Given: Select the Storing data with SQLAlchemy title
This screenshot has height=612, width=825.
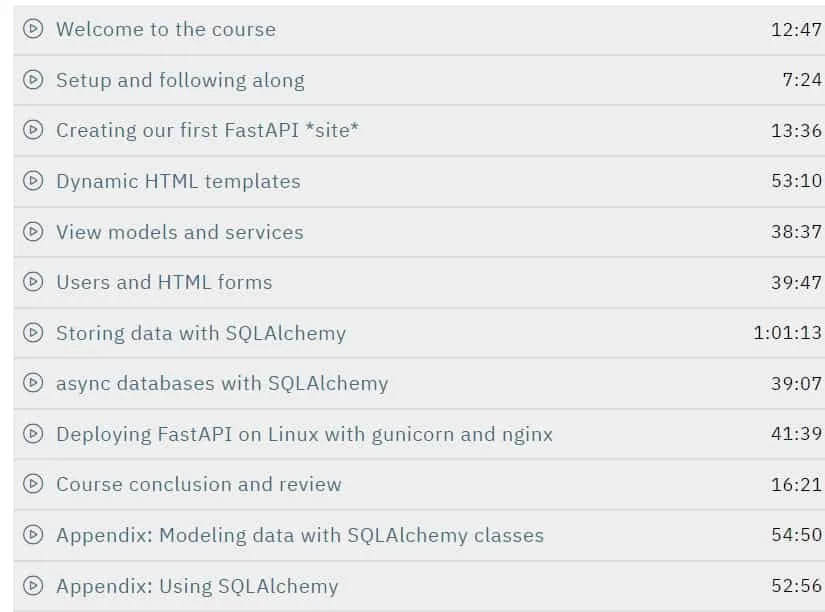Looking at the screenshot, I should [x=201, y=333].
